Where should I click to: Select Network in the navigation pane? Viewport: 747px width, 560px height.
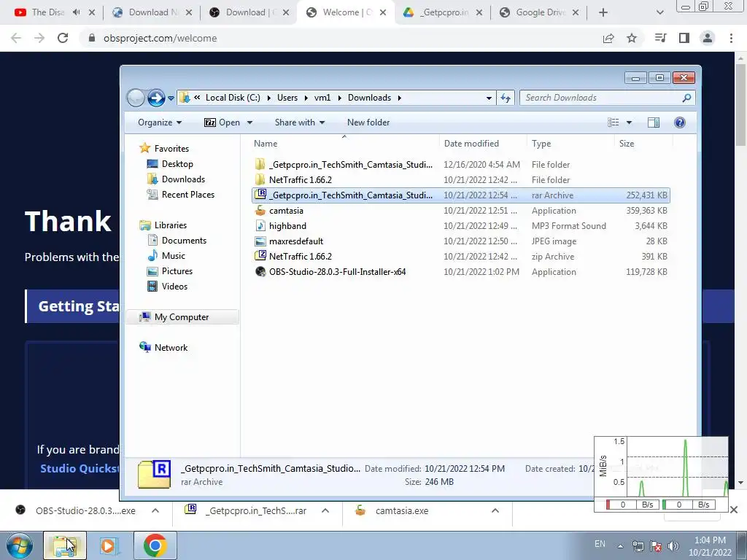[x=163, y=348]
